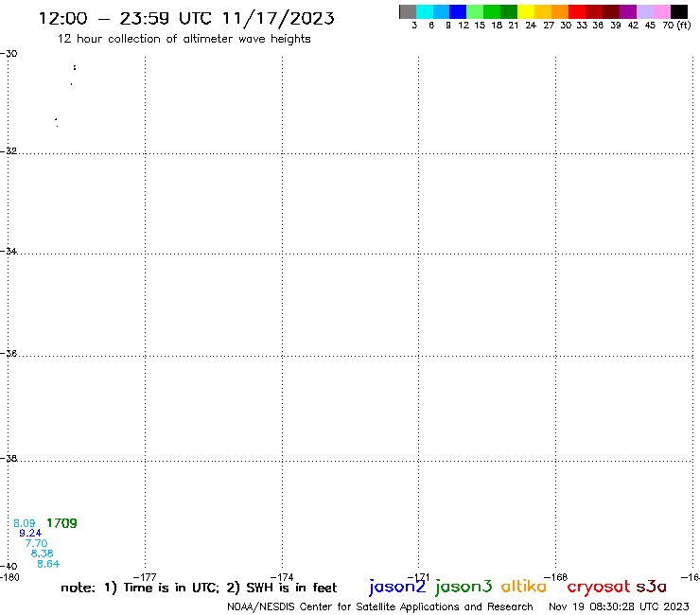Click the 12:00 – 23:59 UTC date title
This screenshot has height=615, width=700.
(186, 19)
